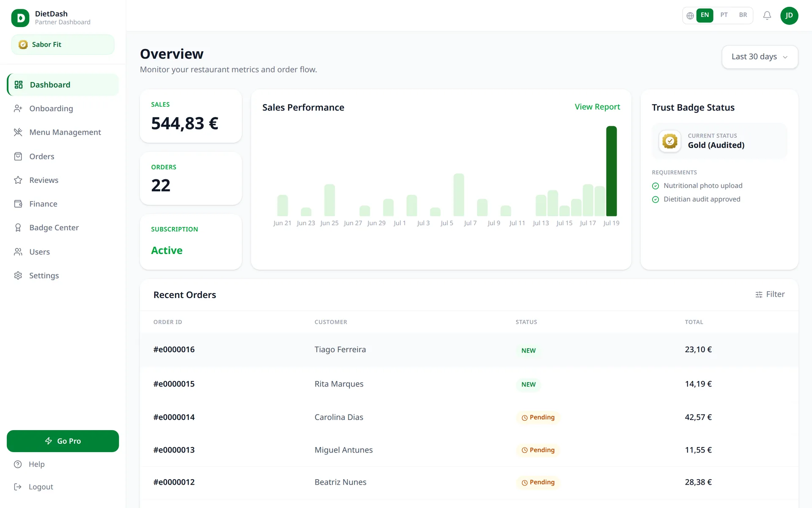Viewport: 812px width, 508px height.
Task: Click the Finance wallet icon
Action: click(18, 204)
